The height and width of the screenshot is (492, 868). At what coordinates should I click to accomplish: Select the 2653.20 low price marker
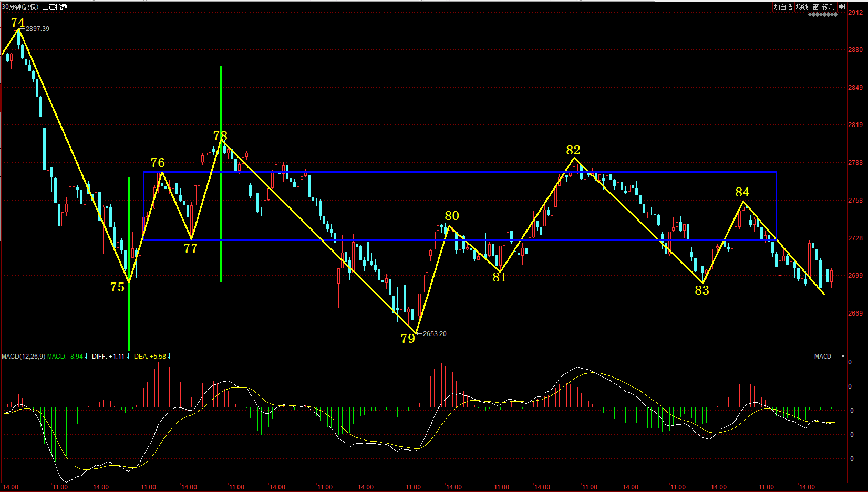click(435, 334)
